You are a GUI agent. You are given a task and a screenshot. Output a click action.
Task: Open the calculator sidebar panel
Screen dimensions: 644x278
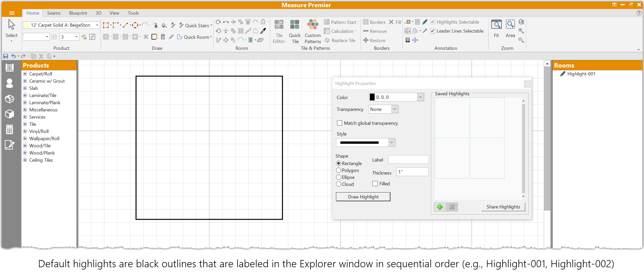tap(10, 129)
